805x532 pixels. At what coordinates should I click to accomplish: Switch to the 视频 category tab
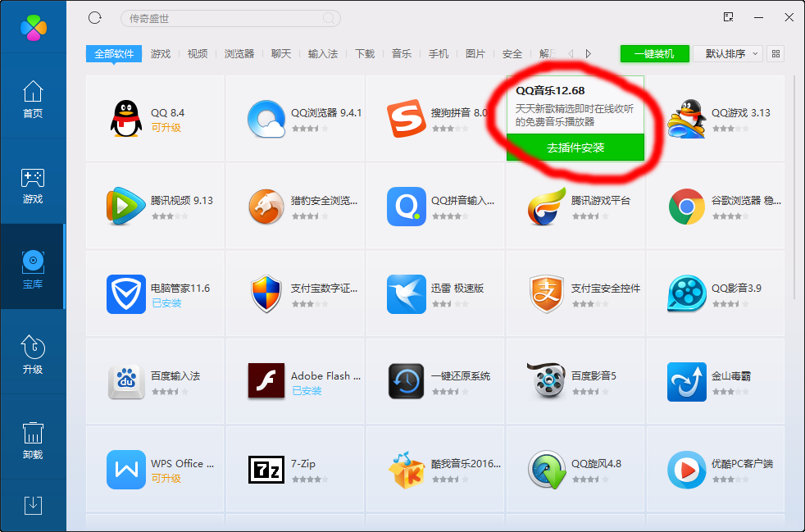click(x=198, y=54)
